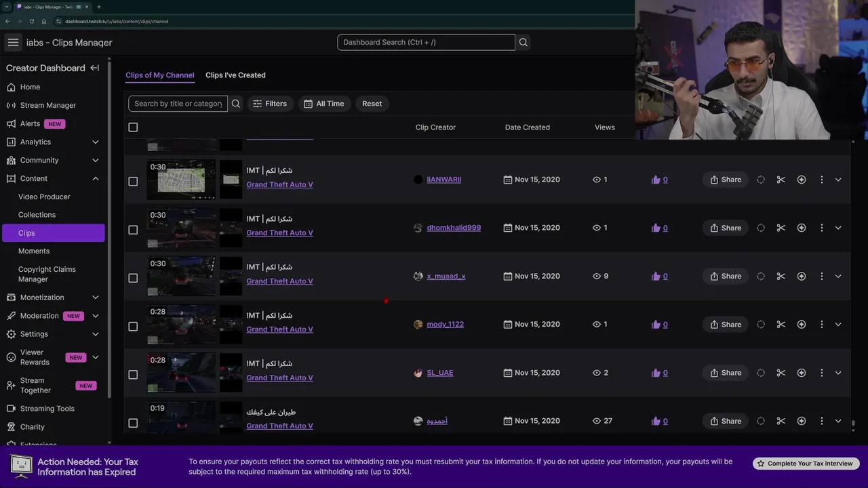Open Collections under Content

[37, 215]
